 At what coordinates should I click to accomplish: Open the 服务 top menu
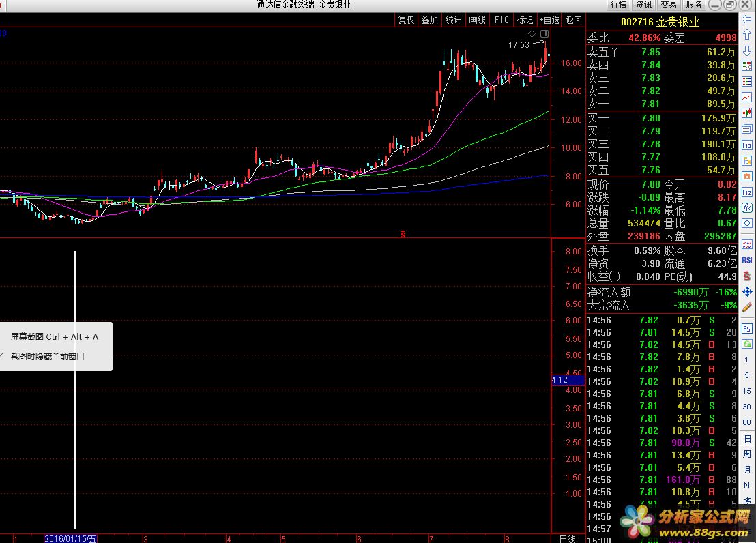pyautogui.click(x=693, y=5)
